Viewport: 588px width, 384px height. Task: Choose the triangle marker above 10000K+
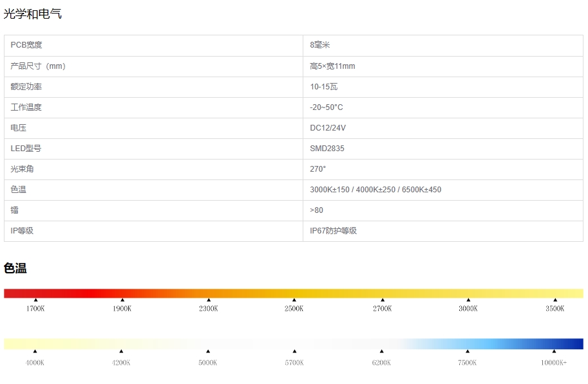click(x=554, y=351)
